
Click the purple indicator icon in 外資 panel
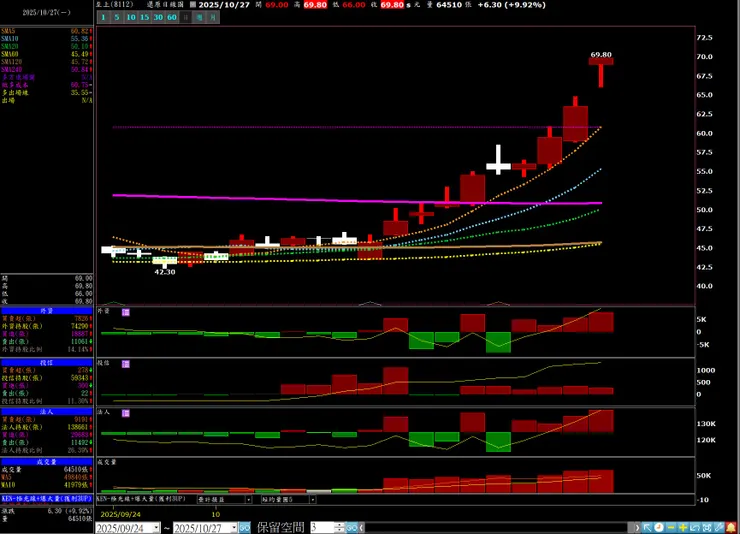[126, 312]
